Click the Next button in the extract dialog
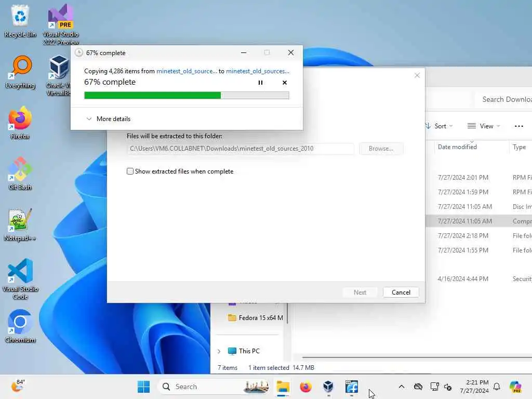532x399 pixels. 360,292
